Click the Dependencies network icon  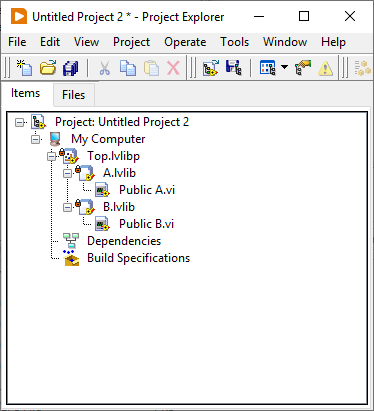pos(71,241)
